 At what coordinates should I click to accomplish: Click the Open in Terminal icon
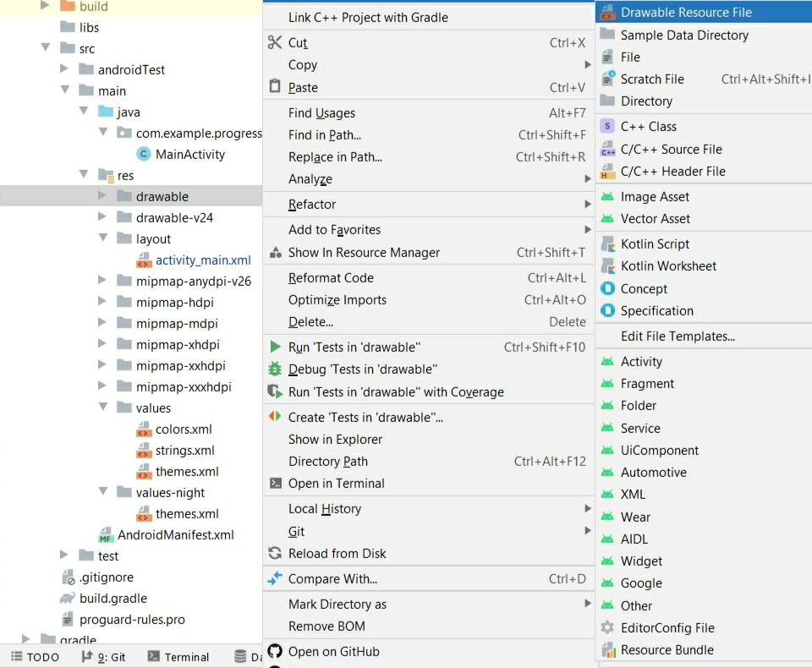(276, 483)
